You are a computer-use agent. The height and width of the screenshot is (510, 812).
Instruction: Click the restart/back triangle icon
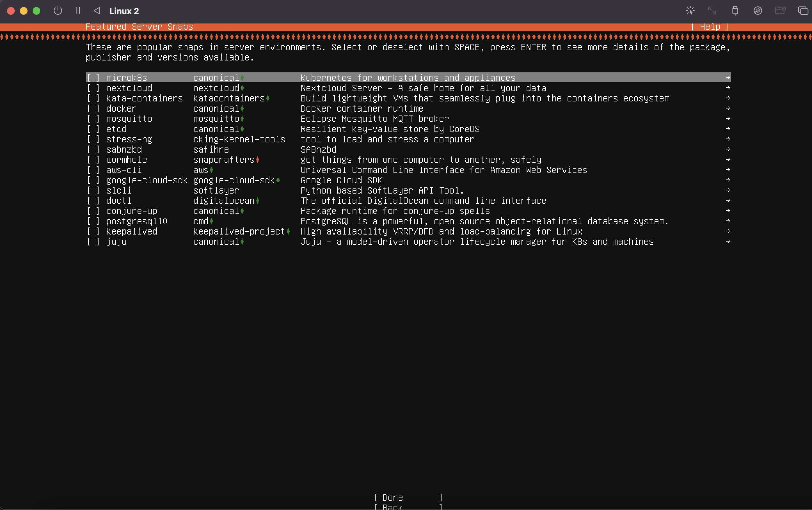click(x=97, y=11)
